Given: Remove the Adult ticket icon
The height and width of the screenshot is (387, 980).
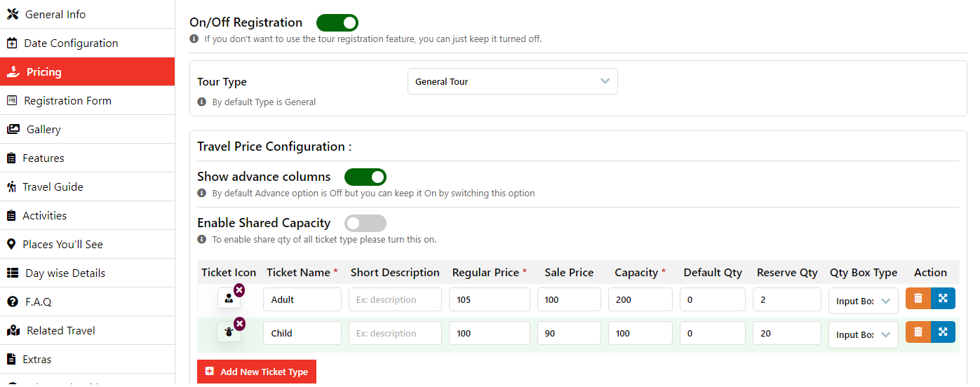Looking at the screenshot, I should coord(239,290).
